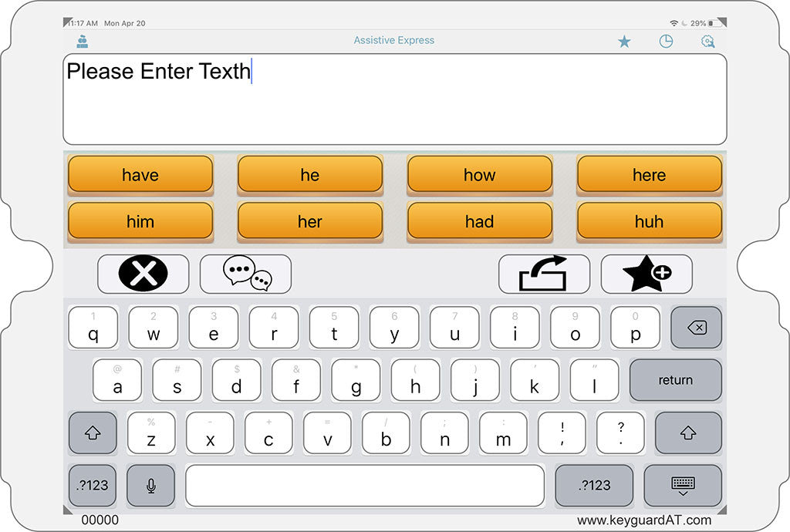The width and height of the screenshot is (790, 532).
Task: Open history with the clock icon
Action: tap(666, 40)
